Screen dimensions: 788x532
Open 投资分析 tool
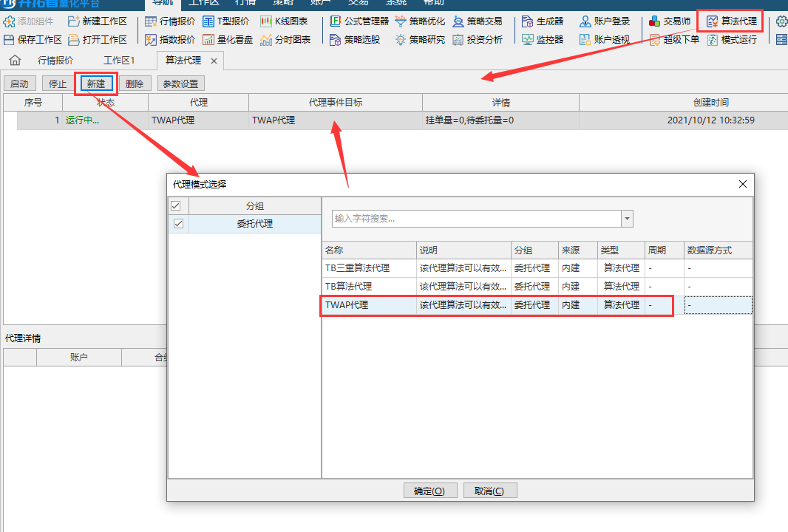tap(478, 39)
